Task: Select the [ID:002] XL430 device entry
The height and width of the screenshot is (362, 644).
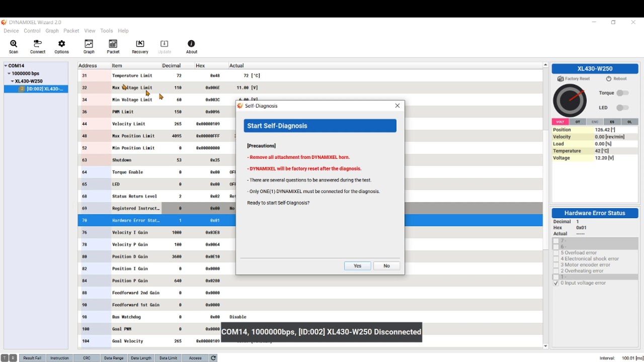Action: click(36, 89)
